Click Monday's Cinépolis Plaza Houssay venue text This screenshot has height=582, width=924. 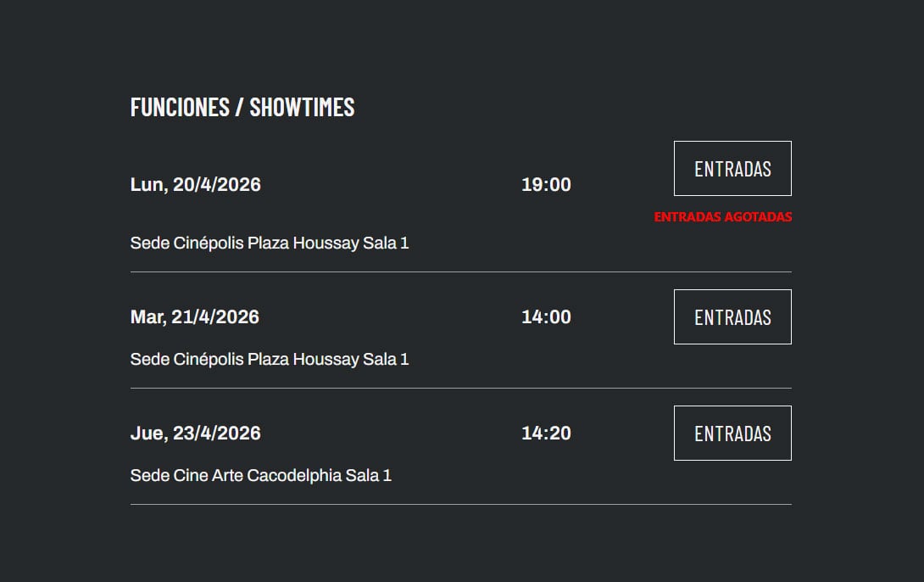click(x=270, y=243)
